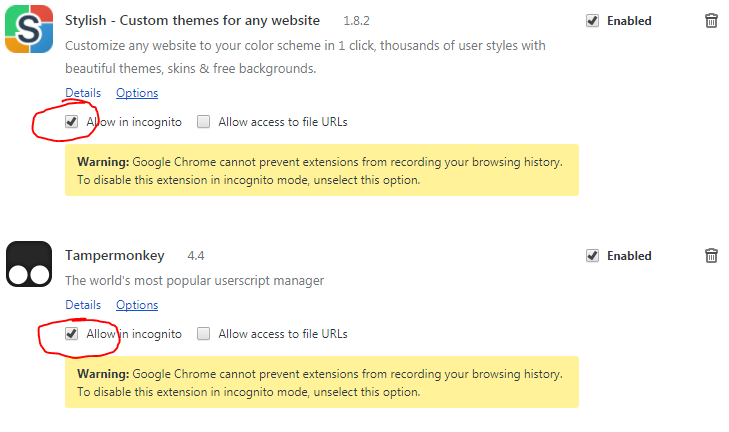Remove Stylish using its trash icon
This screenshot has height=432, width=729.
tap(711, 20)
